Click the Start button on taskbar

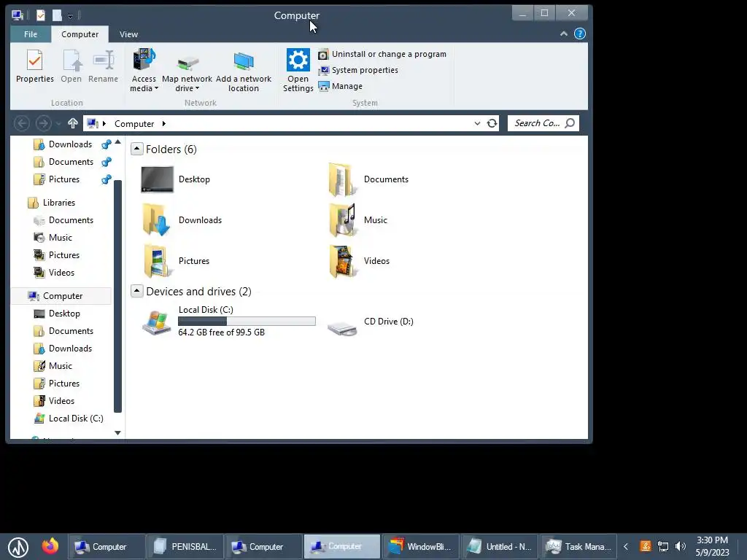point(18,547)
